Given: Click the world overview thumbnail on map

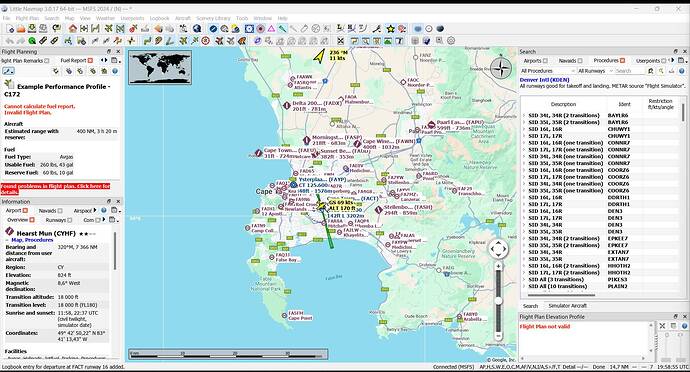Looking at the screenshot, I should point(160,67).
